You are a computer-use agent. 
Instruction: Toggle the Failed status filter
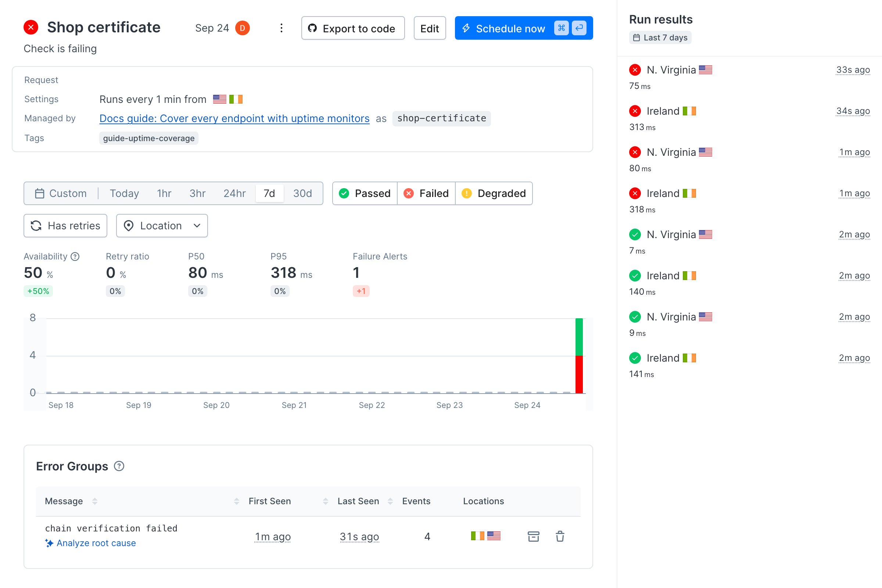426,194
